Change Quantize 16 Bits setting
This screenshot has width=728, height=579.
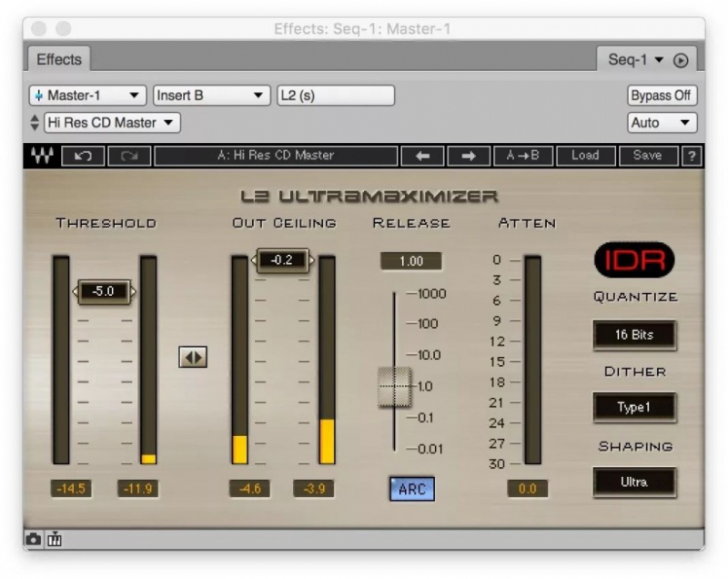coord(634,335)
